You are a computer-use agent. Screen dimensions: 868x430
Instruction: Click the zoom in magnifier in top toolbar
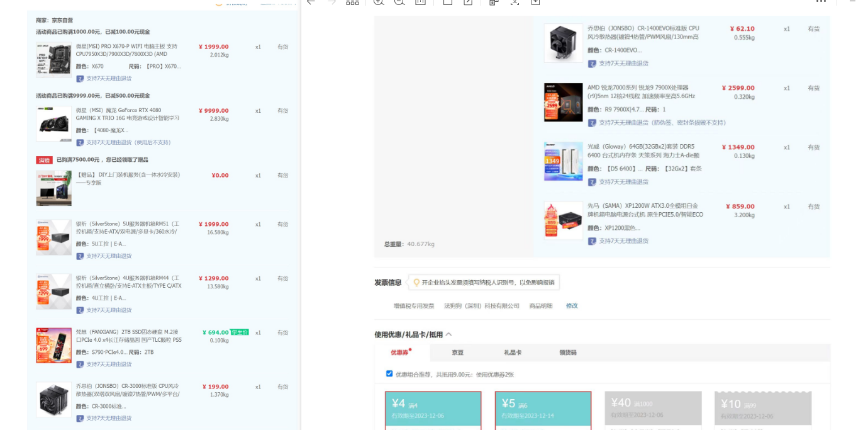(x=379, y=2)
